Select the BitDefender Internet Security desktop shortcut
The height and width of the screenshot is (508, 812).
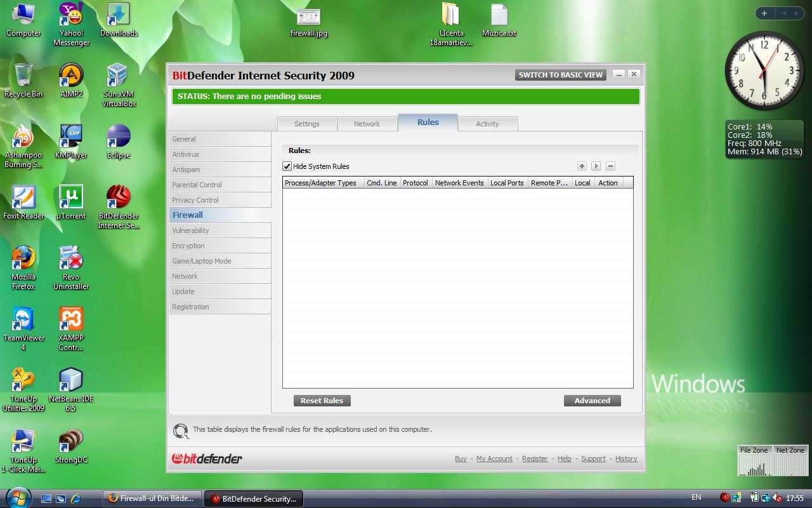point(119,208)
